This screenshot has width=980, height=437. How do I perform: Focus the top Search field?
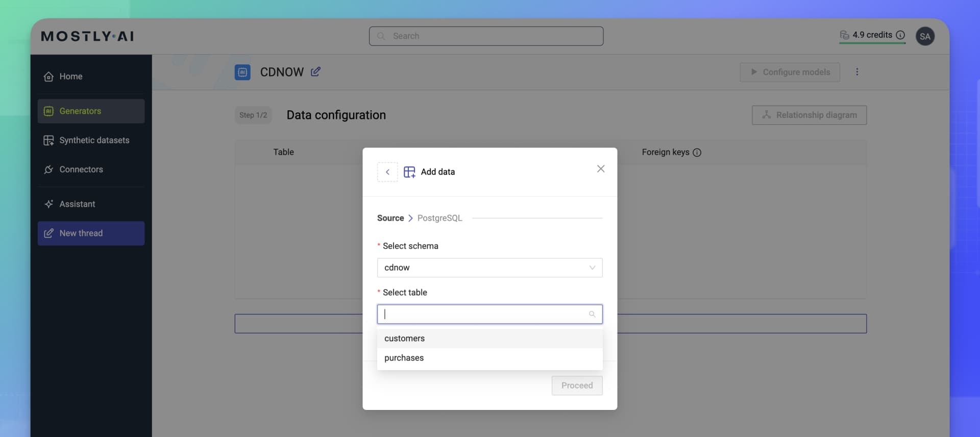click(x=486, y=36)
